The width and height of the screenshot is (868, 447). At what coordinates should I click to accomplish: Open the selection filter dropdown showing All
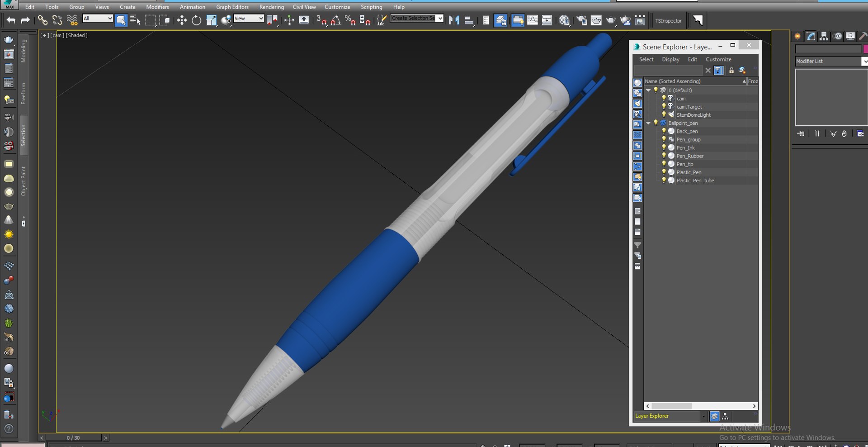click(x=98, y=19)
